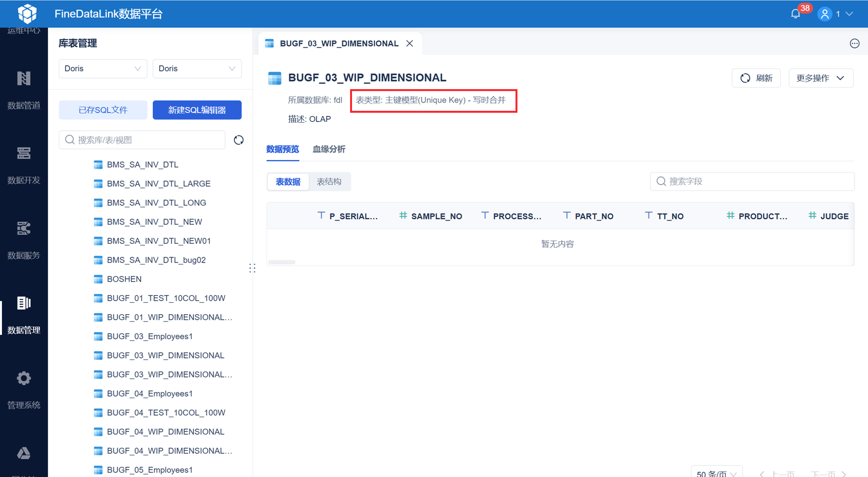Image resolution: width=868 pixels, height=477 pixels.
Task: Open the tab bar more options icon
Action: tap(854, 43)
